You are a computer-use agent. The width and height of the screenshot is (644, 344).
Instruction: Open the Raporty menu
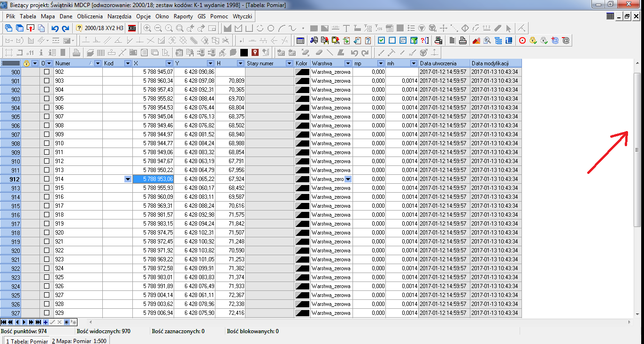[183, 16]
